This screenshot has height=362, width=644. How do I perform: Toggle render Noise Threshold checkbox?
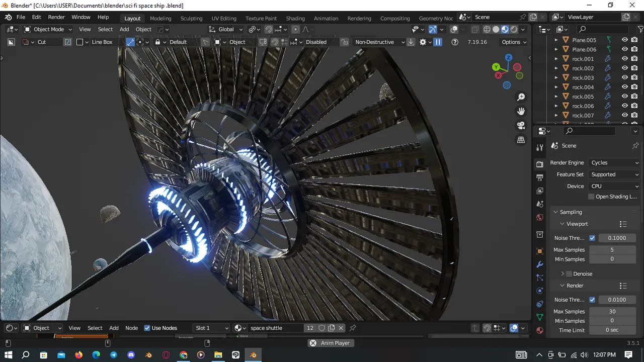coord(592,300)
